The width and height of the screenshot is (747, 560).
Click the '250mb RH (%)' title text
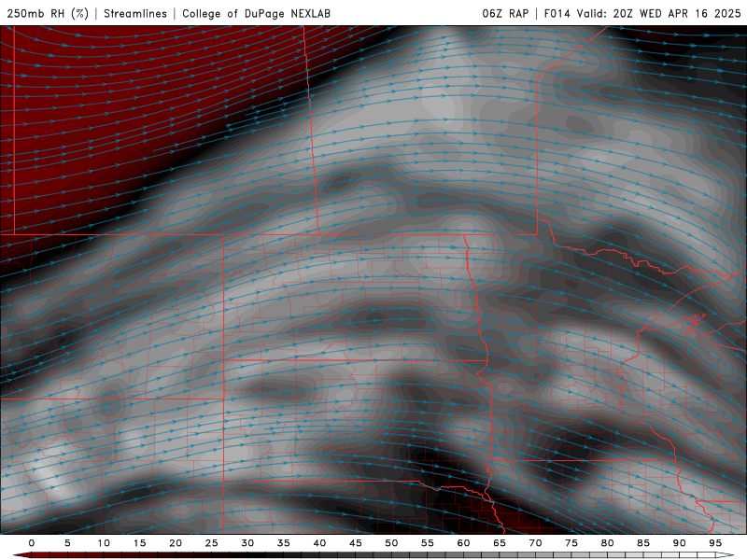coord(48,13)
